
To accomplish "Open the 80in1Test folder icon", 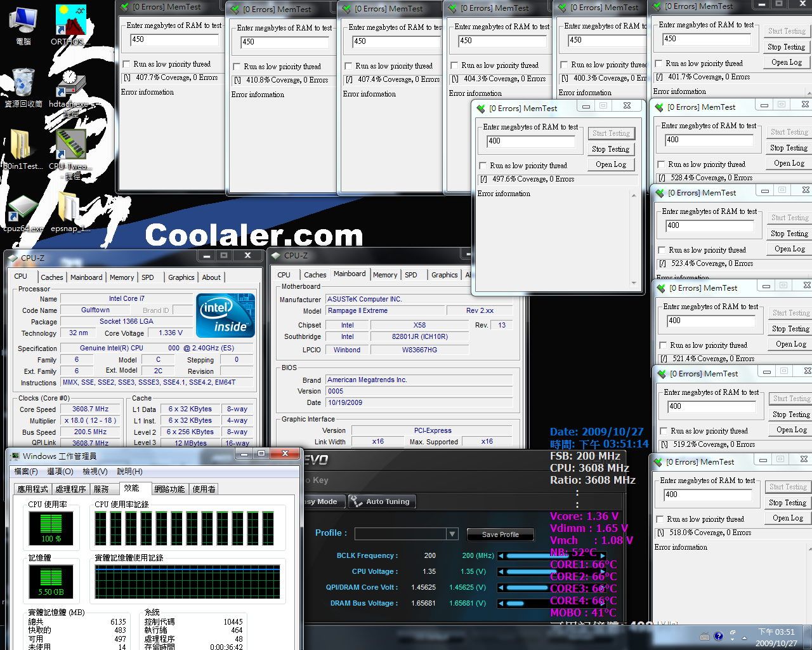I will [22, 150].
